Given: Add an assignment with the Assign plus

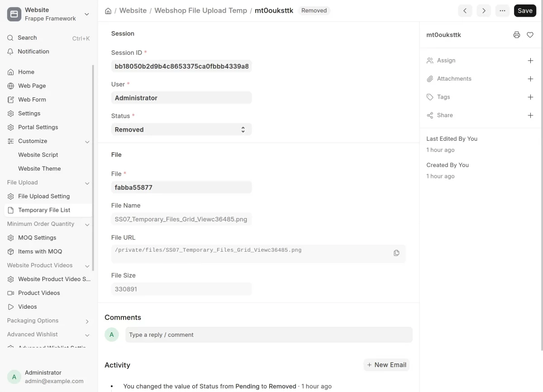Looking at the screenshot, I should tap(530, 61).
